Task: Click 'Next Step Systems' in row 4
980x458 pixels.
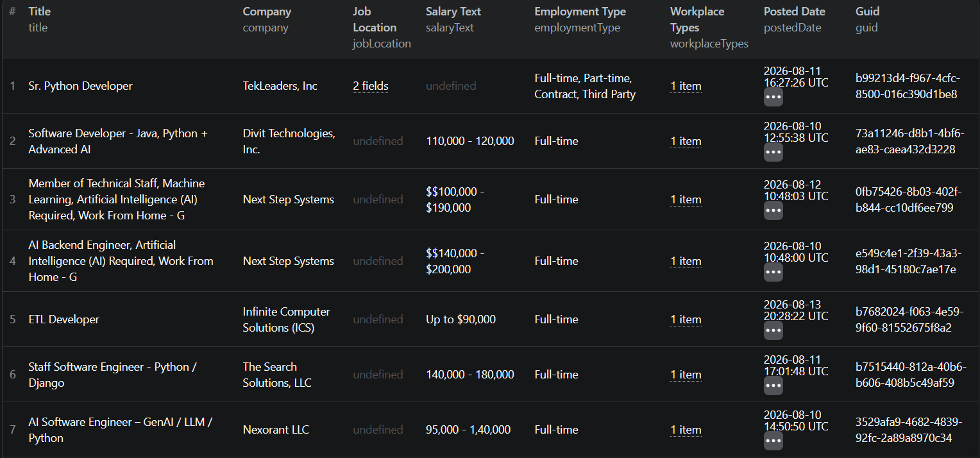Action: tap(288, 261)
